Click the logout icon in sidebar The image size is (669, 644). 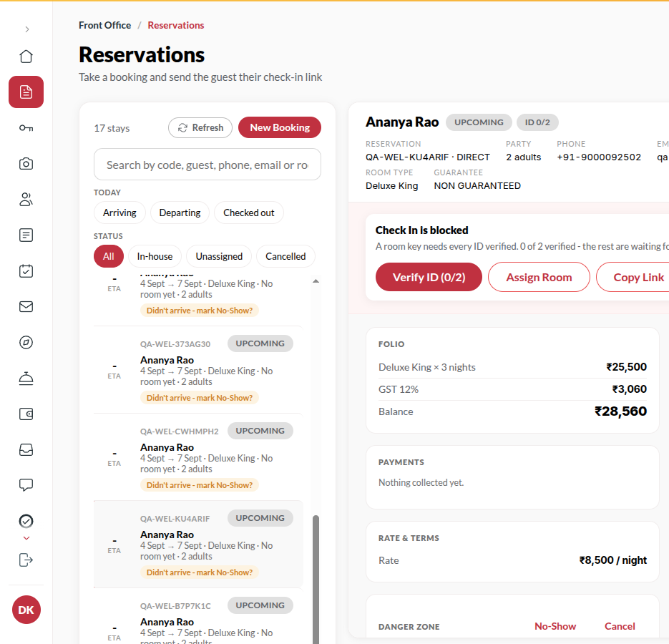26,560
